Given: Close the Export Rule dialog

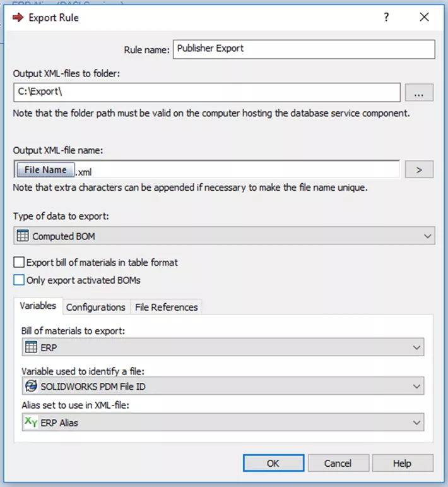Looking at the screenshot, I should [424, 17].
